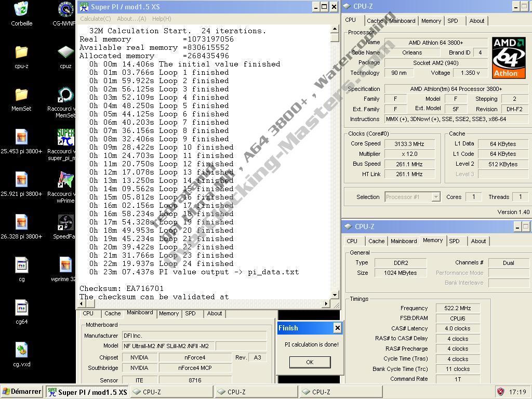
Task: Click OK in the Finish dialog
Action: 310,362
